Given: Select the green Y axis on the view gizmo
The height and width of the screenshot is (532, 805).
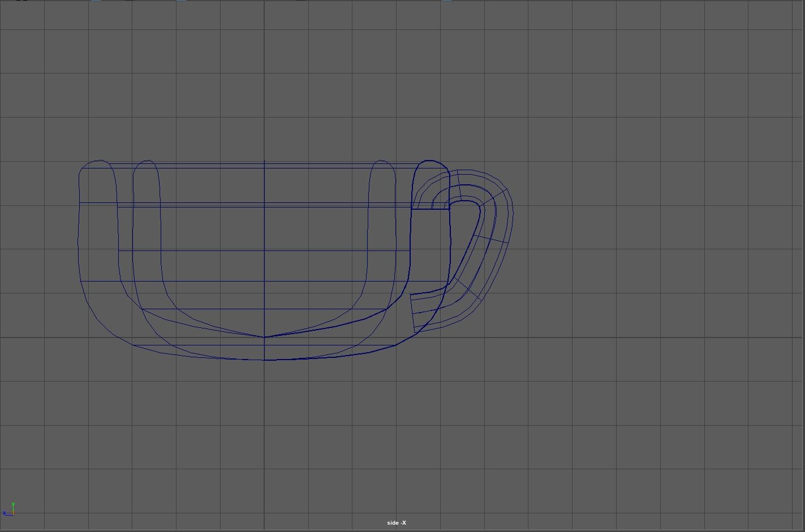Looking at the screenshot, I should click(13, 505).
